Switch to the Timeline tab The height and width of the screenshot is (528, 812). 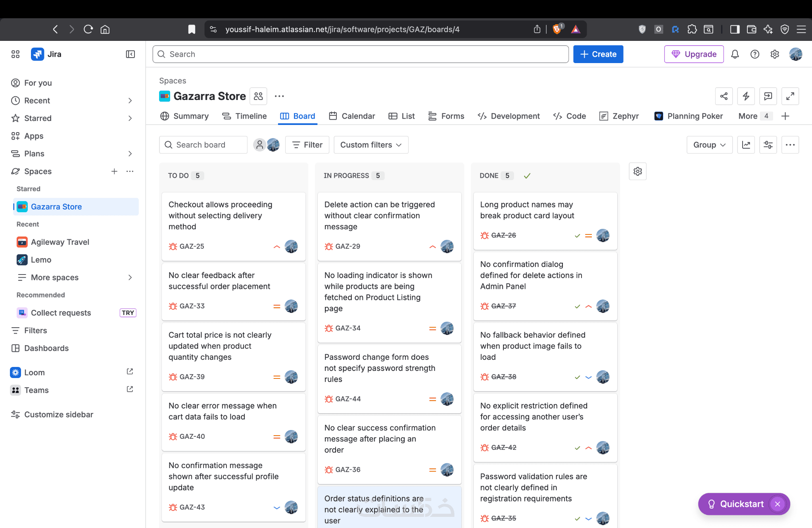point(244,116)
